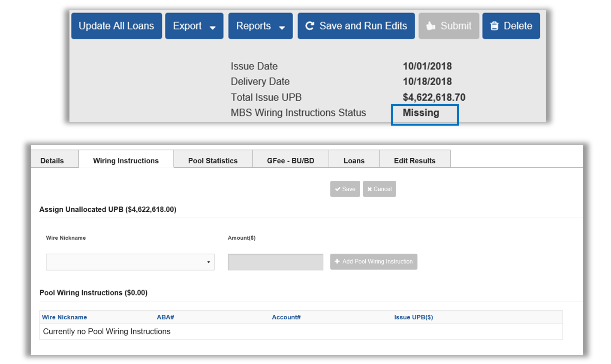This screenshot has width=611, height=364.
Task: Click the Amount($) input field
Action: point(275,262)
